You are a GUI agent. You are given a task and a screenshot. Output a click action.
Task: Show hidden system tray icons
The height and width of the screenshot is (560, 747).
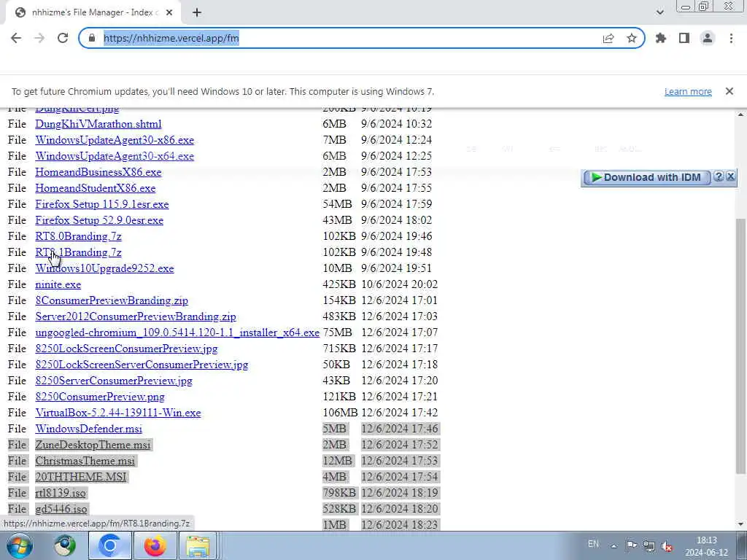coord(614,547)
